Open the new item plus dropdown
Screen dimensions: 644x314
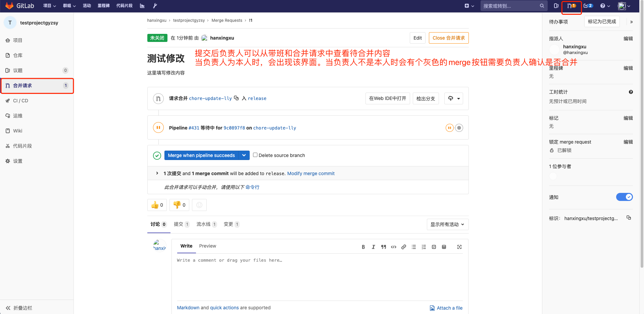[x=469, y=6]
